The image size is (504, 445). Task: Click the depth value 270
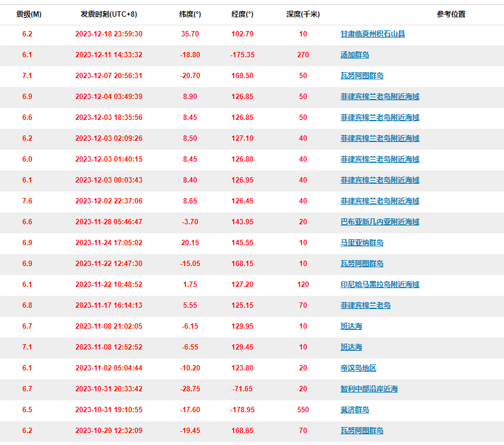(x=303, y=55)
